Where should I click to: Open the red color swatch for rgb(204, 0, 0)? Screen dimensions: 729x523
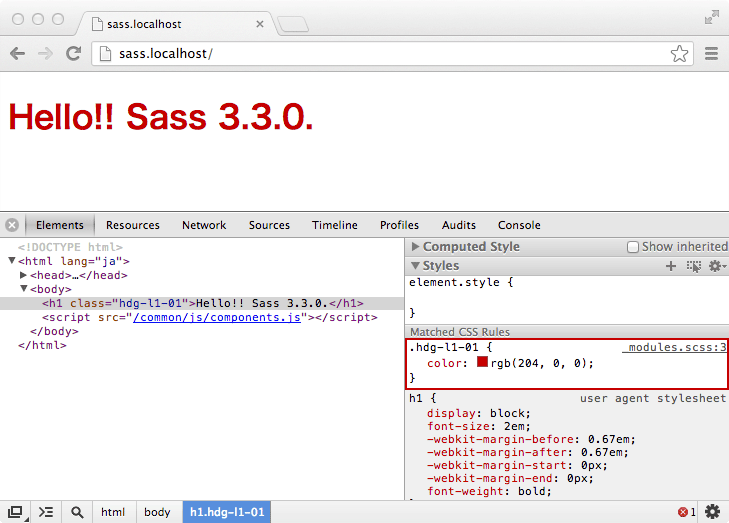[x=482, y=362]
